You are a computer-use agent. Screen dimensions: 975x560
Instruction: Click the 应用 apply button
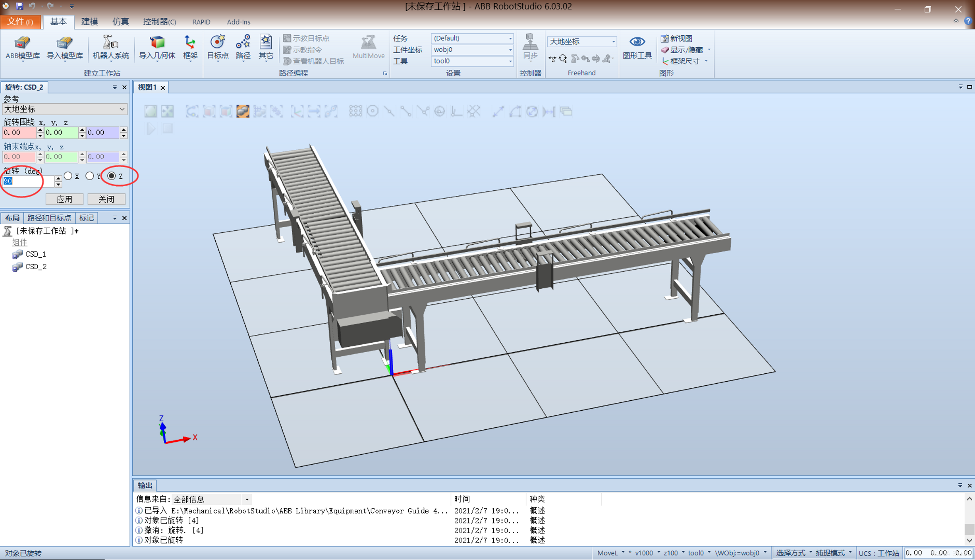pyautogui.click(x=64, y=199)
